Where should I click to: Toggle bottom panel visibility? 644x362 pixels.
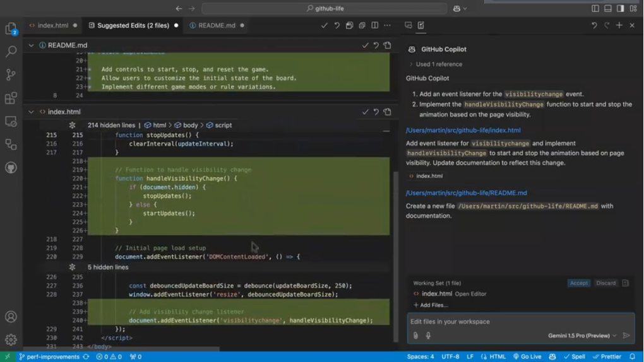pos(608,8)
